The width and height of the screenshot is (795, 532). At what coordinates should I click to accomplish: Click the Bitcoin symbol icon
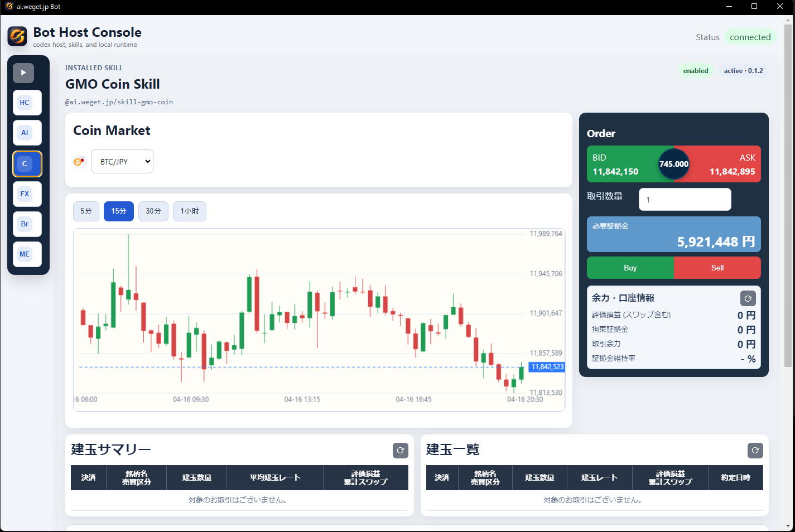(79, 162)
